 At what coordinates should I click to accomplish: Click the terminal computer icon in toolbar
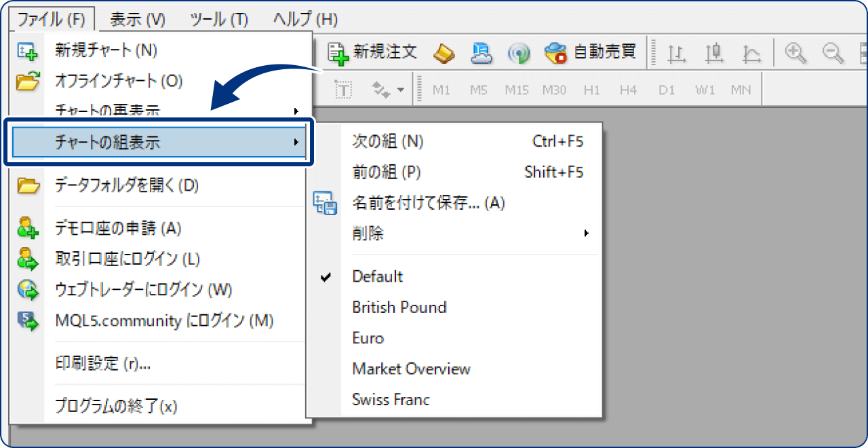[x=481, y=52]
